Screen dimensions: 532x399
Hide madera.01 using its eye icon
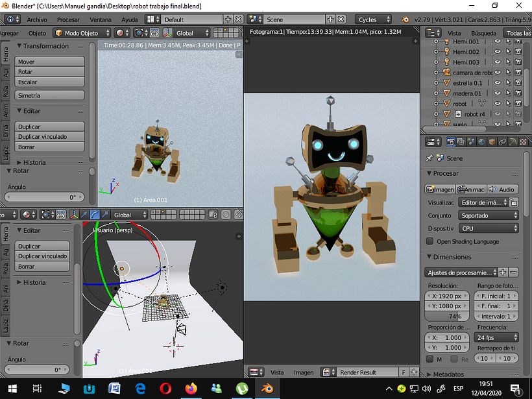498,93
